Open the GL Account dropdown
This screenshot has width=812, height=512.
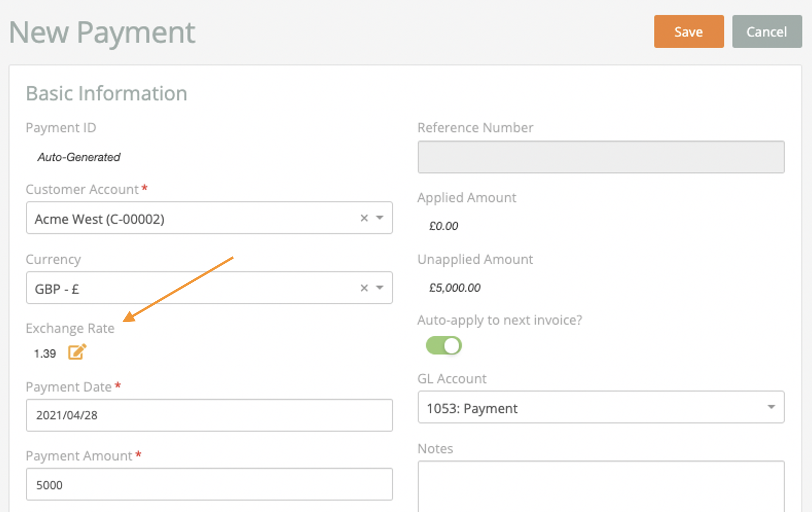click(601, 407)
